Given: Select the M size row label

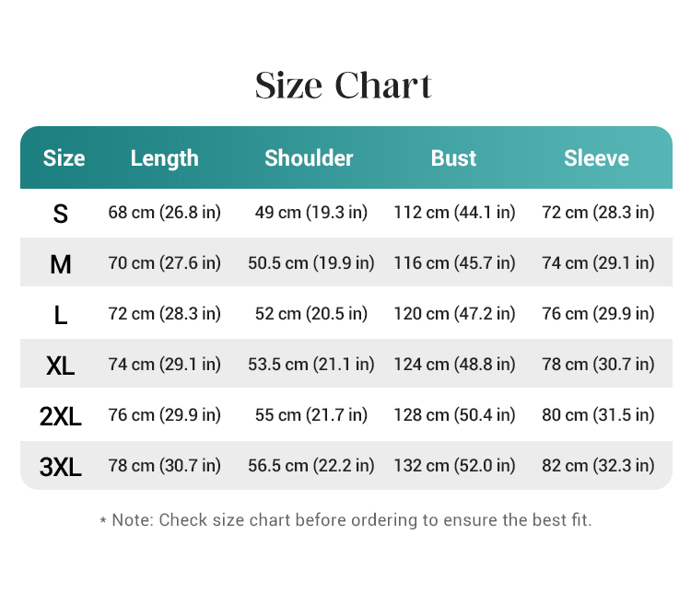Looking at the screenshot, I should [x=61, y=264].
